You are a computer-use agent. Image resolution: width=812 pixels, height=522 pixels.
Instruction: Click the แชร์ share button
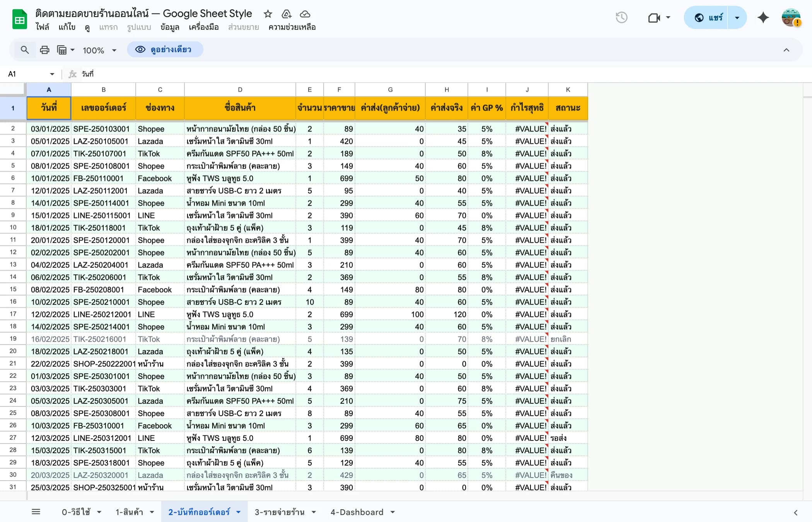click(x=713, y=17)
